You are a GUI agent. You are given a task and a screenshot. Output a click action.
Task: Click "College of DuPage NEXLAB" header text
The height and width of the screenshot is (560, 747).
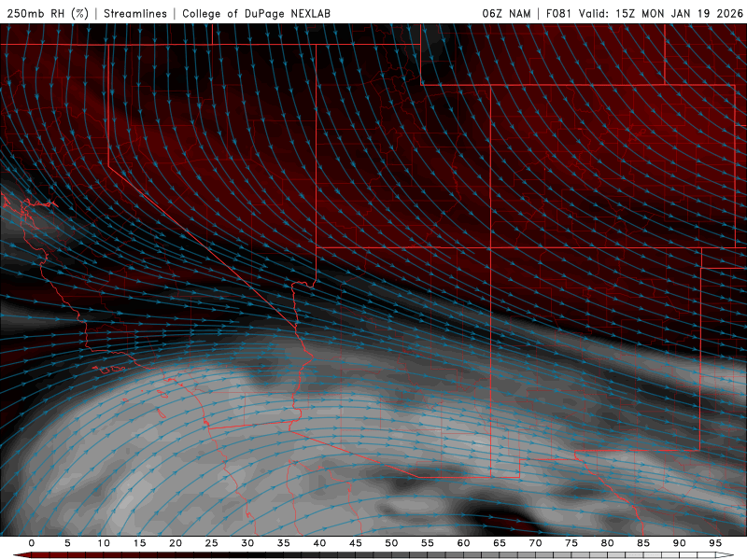[x=256, y=13]
